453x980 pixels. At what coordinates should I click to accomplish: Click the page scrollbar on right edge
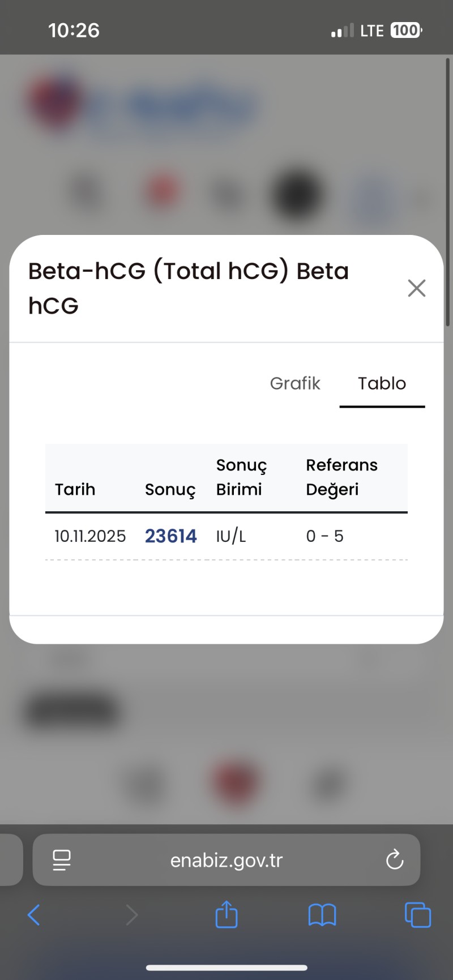click(448, 192)
